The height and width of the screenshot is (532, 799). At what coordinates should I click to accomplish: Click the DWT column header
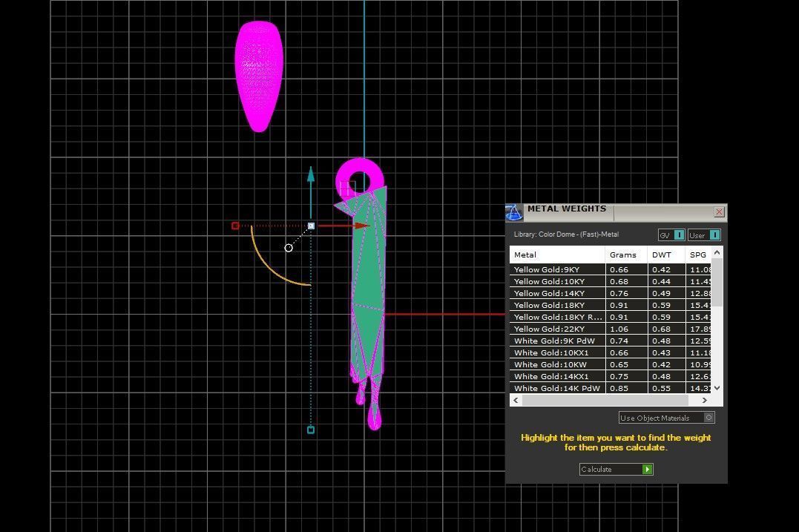[666, 254]
